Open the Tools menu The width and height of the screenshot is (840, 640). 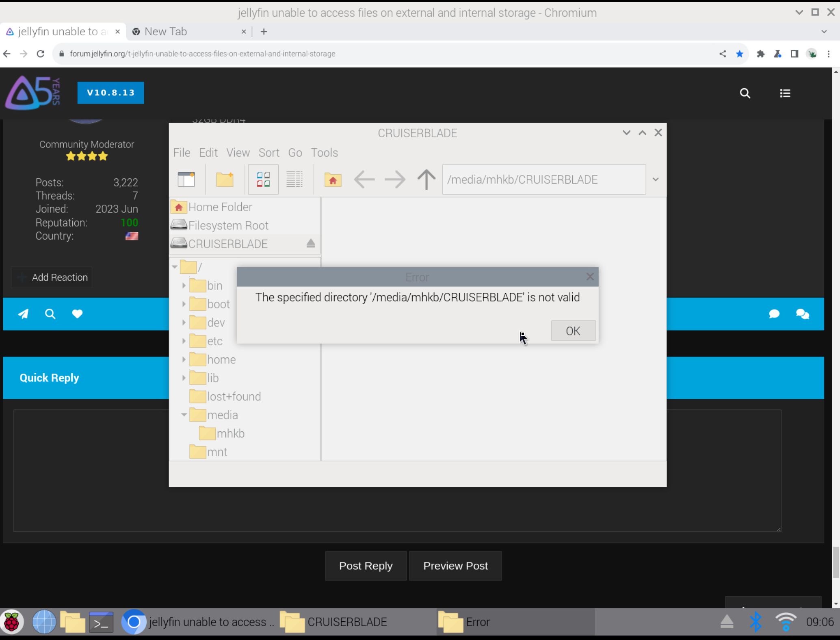[324, 153]
